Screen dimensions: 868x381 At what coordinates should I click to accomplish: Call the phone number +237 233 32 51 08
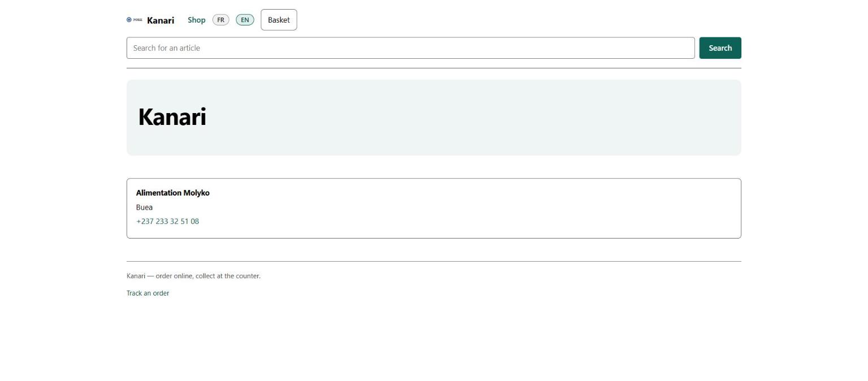(x=167, y=221)
